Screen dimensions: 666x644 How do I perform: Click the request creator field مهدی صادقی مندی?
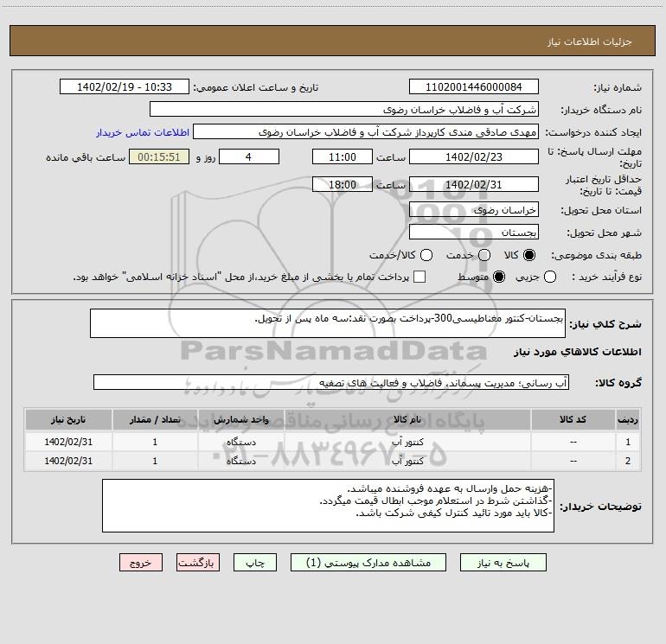click(366, 132)
